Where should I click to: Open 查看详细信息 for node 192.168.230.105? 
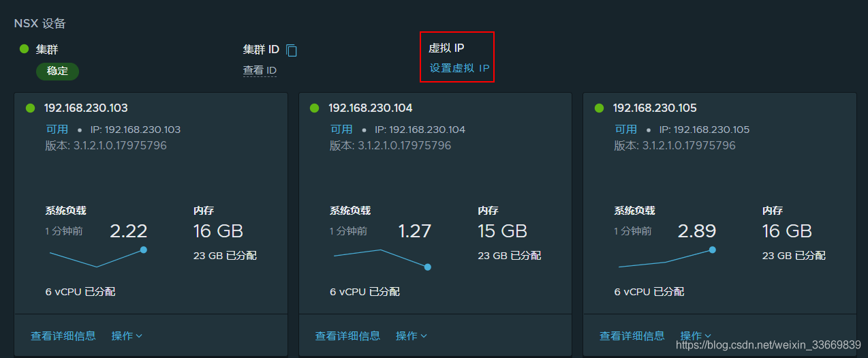pyautogui.click(x=632, y=335)
